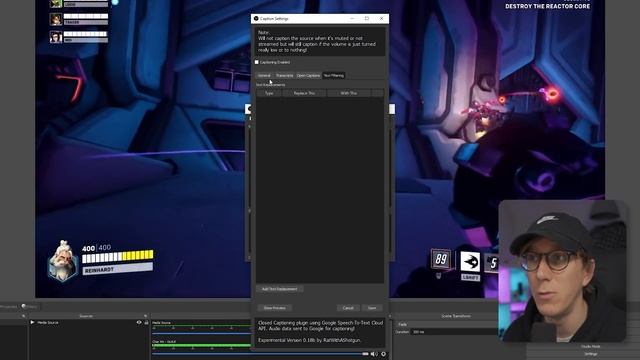Open the Open Captions tab

[308, 76]
